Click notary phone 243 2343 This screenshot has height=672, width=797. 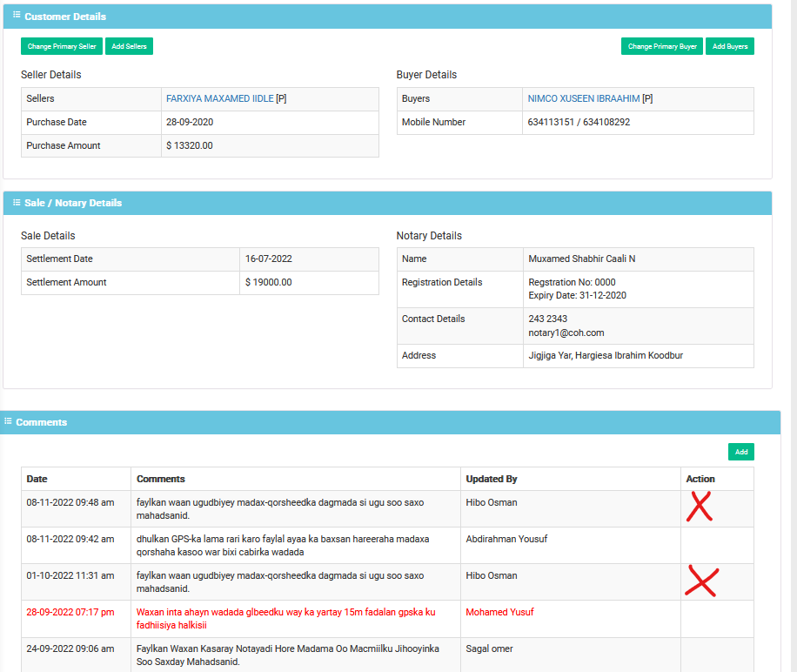point(547,319)
